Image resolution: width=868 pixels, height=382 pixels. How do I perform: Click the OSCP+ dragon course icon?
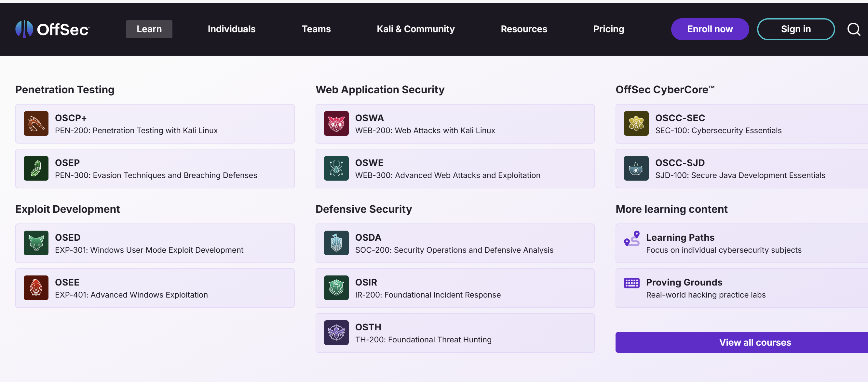point(36,123)
